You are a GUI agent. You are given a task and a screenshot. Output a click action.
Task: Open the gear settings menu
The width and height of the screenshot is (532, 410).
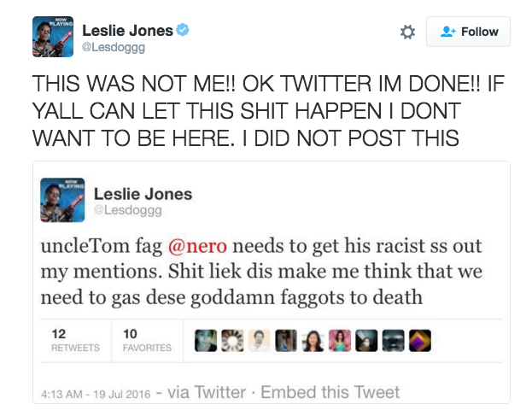[407, 32]
